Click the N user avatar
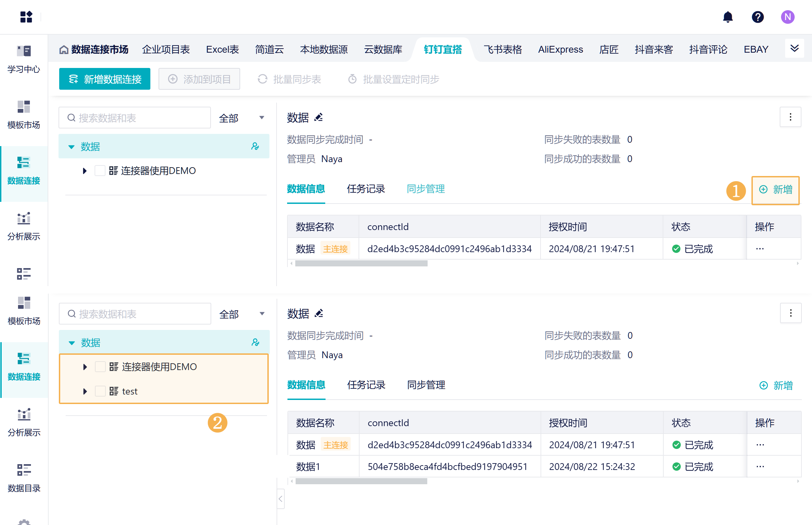Screen dimensions: 812x525 pyautogui.click(x=788, y=17)
